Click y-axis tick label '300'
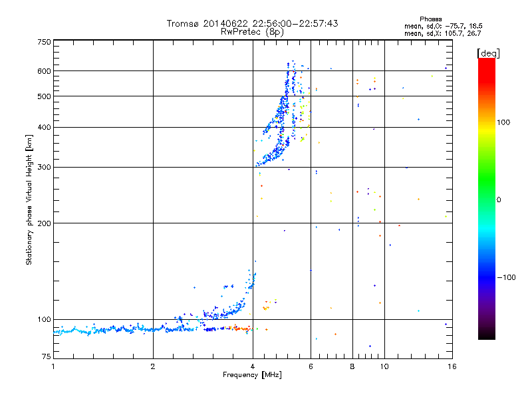532x399 pixels. pyautogui.click(x=44, y=168)
